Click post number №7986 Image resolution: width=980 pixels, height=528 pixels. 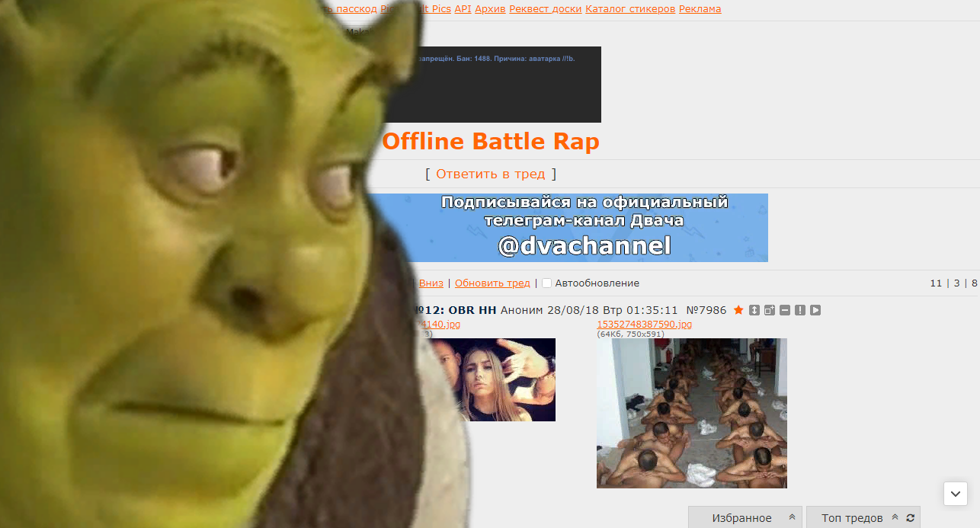706,310
